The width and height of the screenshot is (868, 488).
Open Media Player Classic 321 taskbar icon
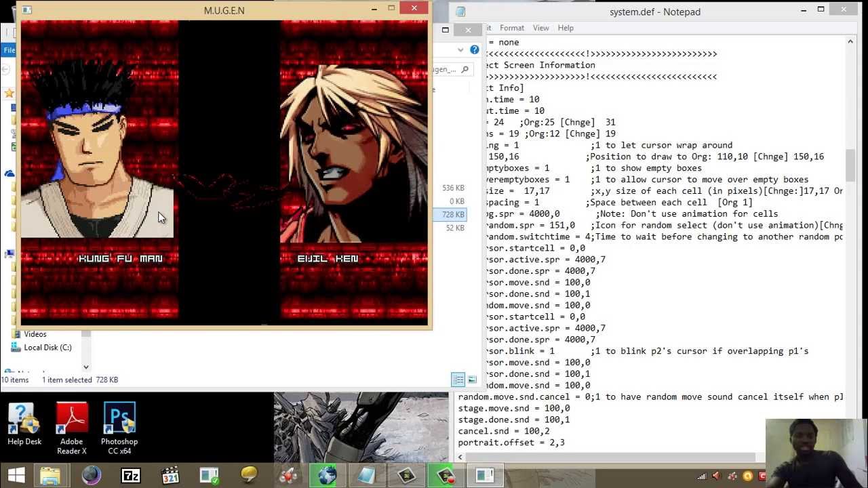[x=170, y=476]
